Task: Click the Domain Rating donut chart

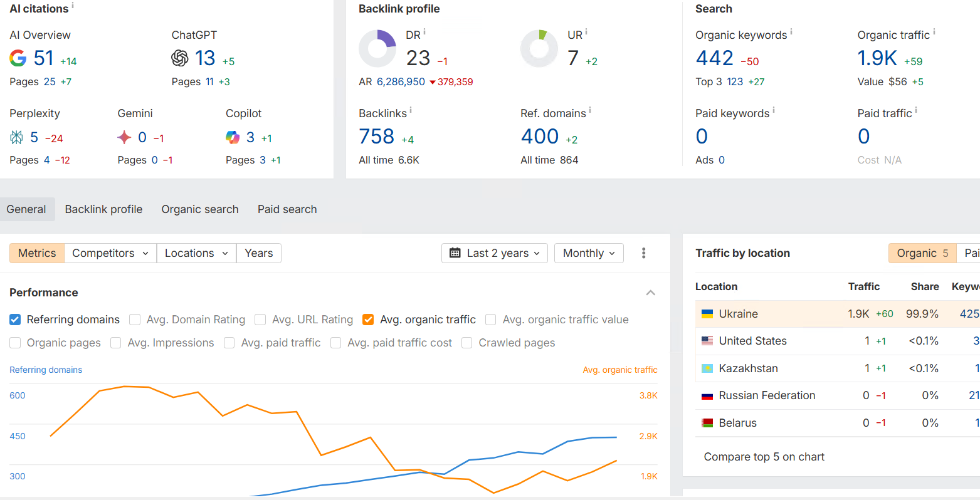Action: (377, 49)
